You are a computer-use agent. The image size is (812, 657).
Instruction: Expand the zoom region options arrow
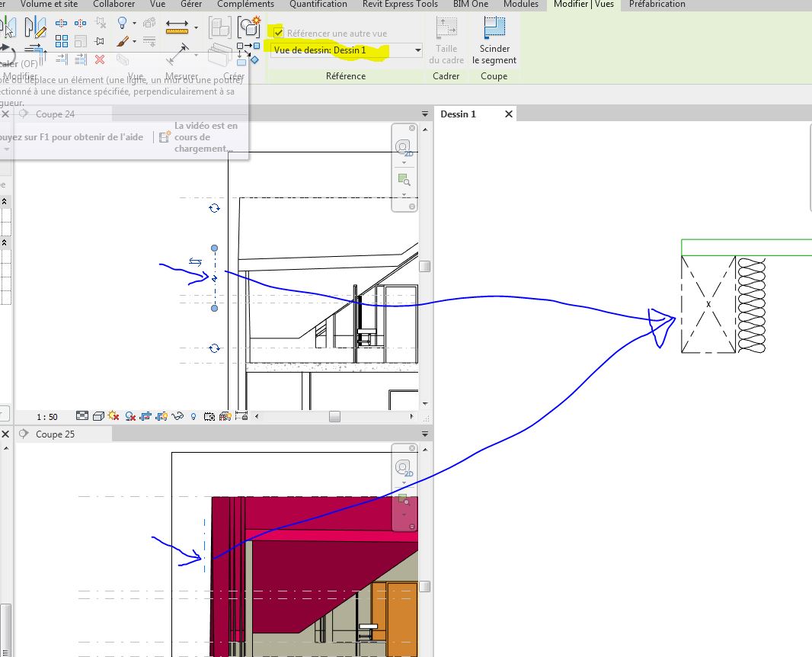[403, 194]
